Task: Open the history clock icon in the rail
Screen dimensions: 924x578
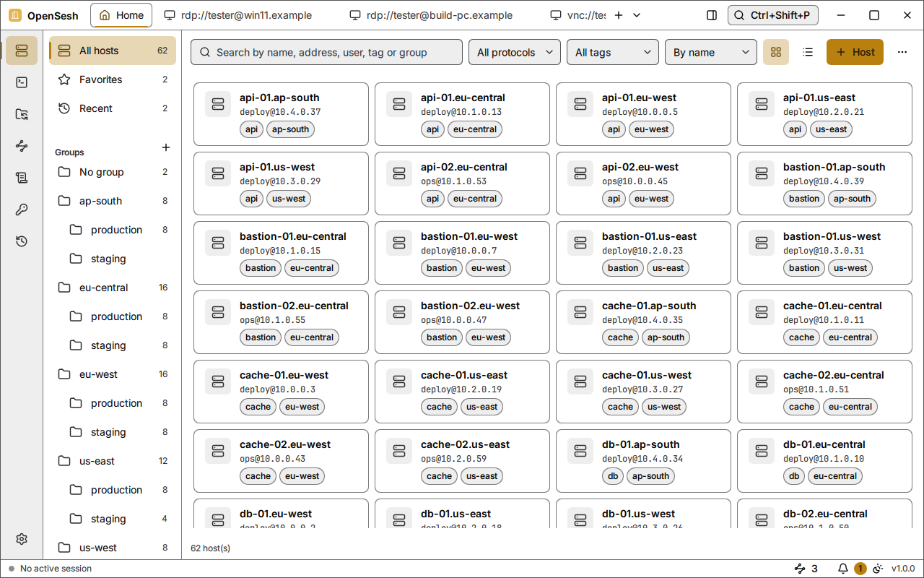Action: click(x=22, y=241)
